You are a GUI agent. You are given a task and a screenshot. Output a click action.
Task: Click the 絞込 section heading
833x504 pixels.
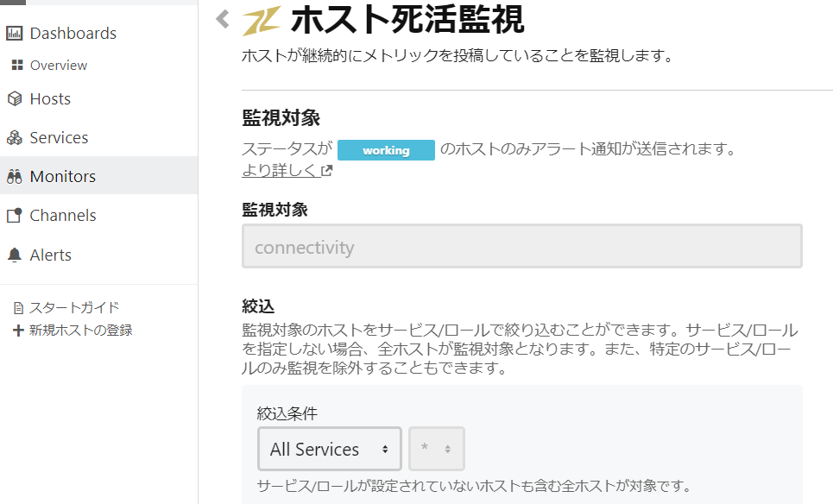[x=258, y=306]
